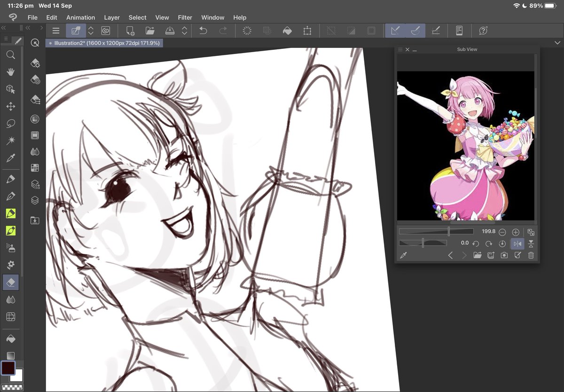Image resolution: width=564 pixels, height=392 pixels.
Task: Open the Window menu
Action: (213, 17)
